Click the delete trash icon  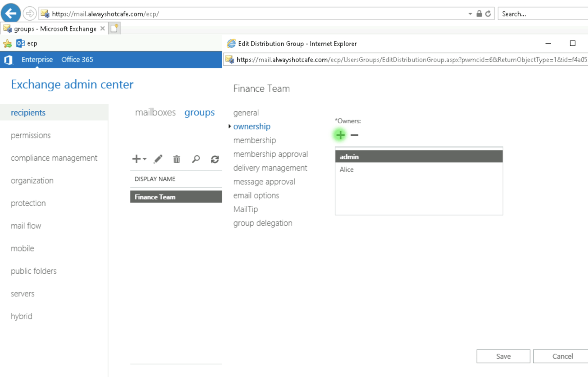click(x=176, y=159)
